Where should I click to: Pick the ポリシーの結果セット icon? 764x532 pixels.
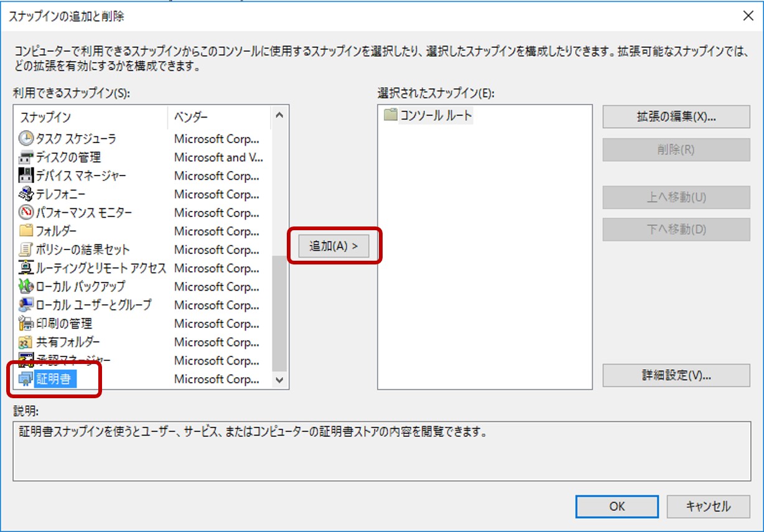point(26,250)
